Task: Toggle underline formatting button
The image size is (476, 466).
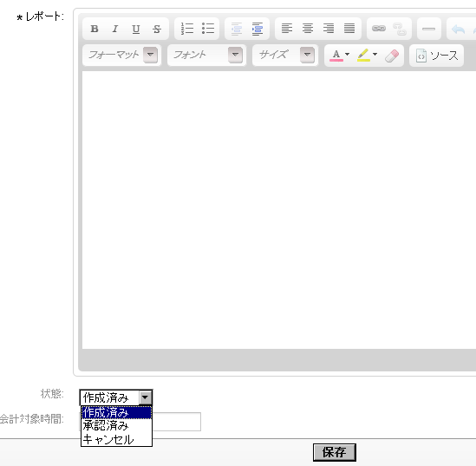Action: (x=136, y=29)
